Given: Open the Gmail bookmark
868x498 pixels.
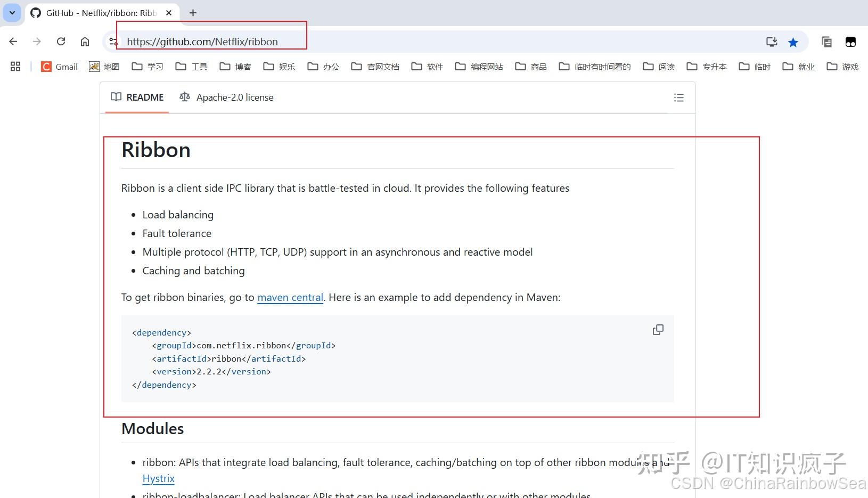Looking at the screenshot, I should pos(60,67).
